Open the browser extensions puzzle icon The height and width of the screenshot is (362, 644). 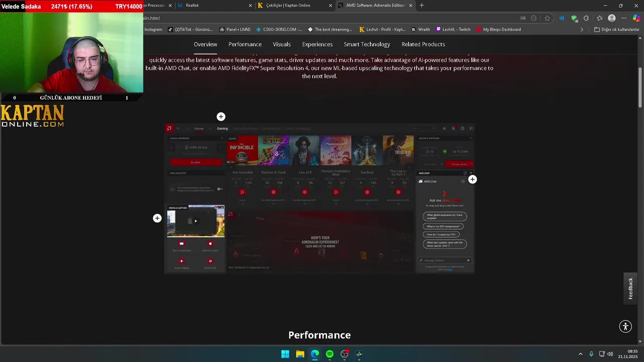coord(586,18)
